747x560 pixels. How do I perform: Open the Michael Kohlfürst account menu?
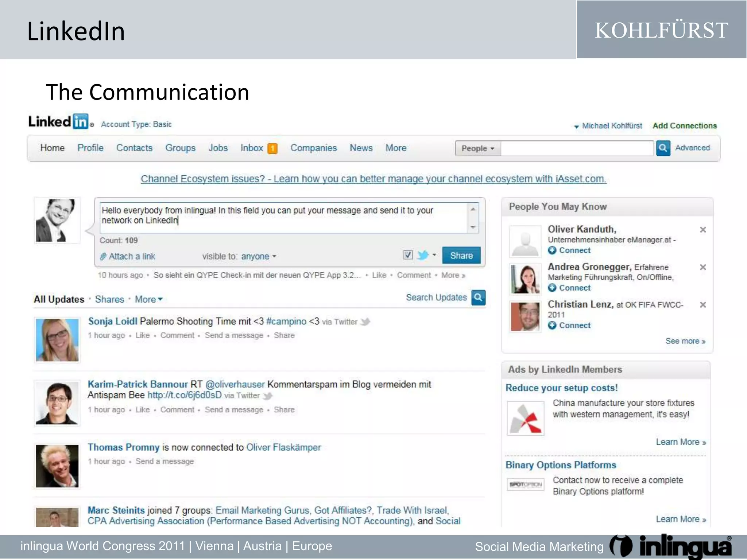[608, 126]
